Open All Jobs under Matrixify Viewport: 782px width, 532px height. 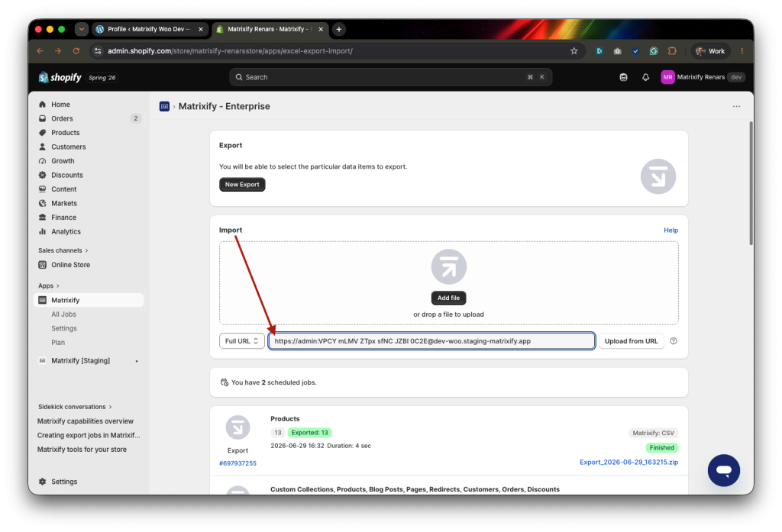click(x=64, y=314)
